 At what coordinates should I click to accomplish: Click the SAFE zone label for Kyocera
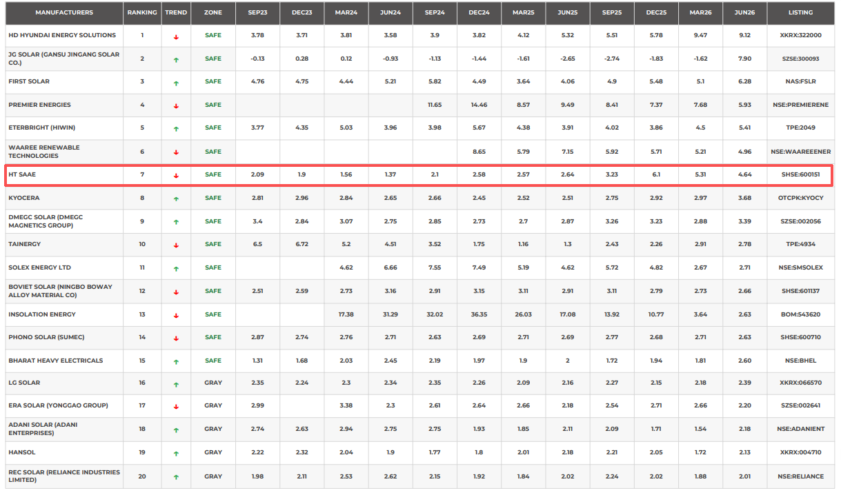[213, 198]
